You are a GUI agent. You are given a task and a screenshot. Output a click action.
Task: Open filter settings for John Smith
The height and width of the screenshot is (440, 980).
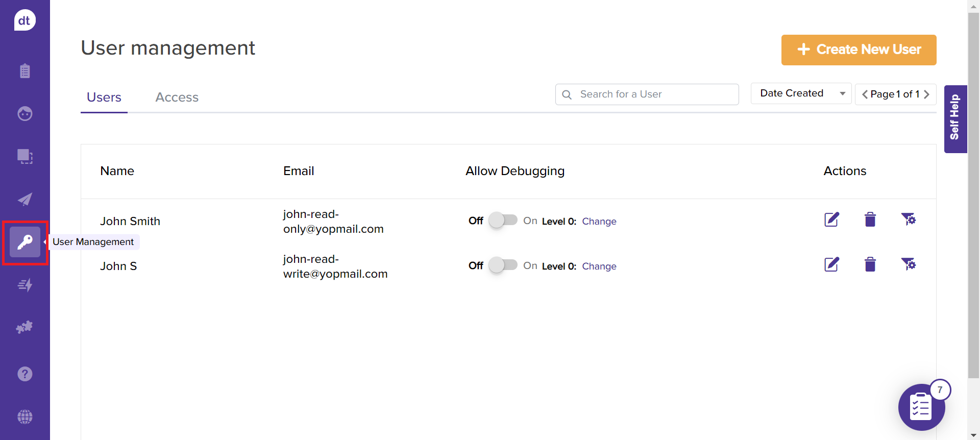908,219
